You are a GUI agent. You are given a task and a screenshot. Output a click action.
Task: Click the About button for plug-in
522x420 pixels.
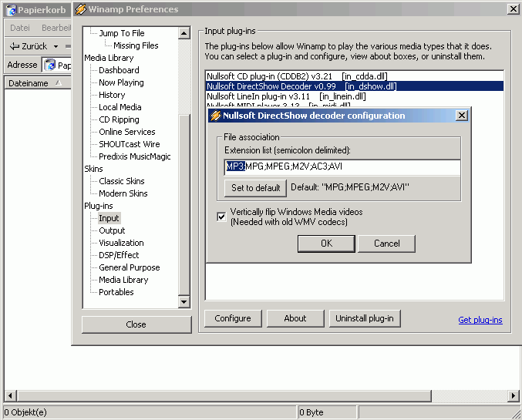tap(295, 318)
